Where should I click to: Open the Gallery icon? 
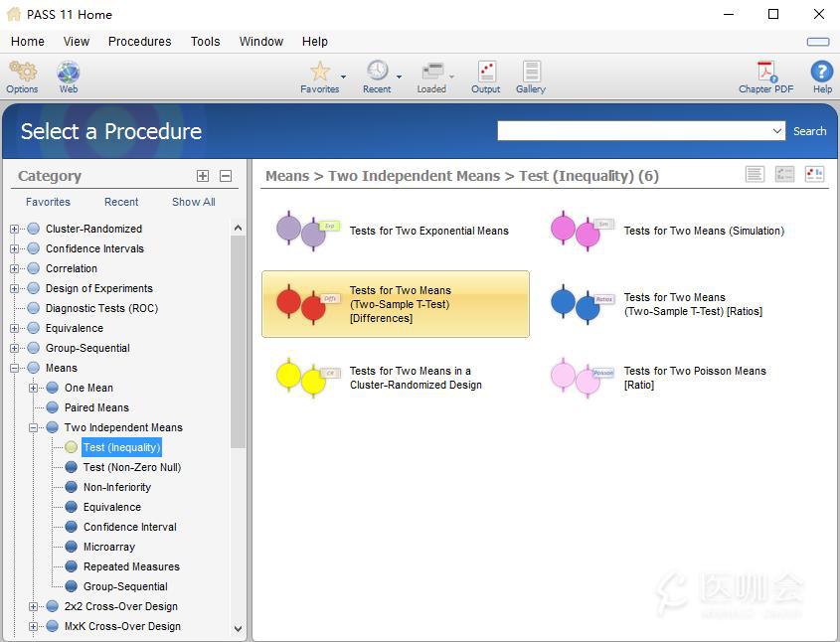coord(531,72)
